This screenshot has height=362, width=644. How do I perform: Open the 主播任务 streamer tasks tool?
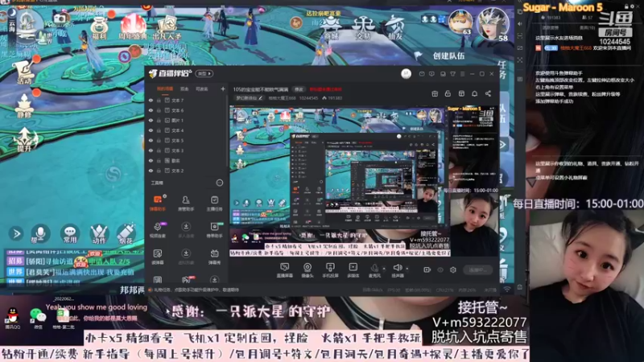coord(214,203)
